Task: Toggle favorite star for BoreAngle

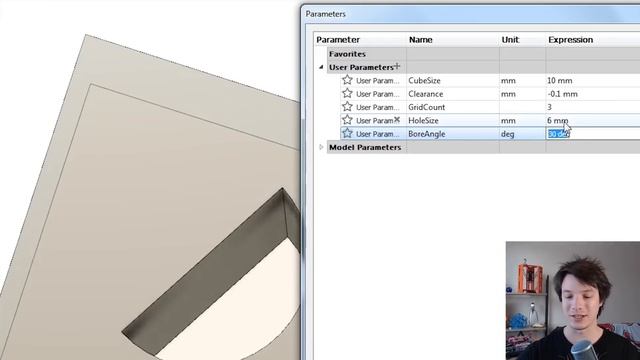Action: 347,133
